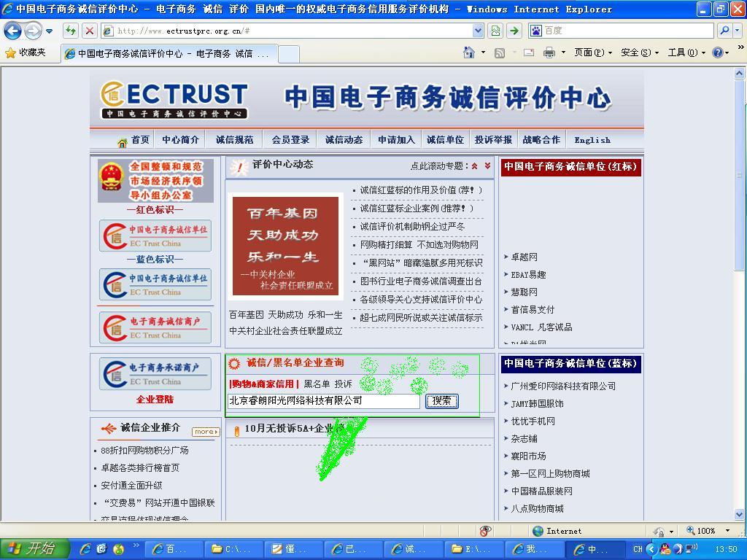This screenshot has width=747, height=560.
Task: Click the privacy report icon in status bar
Action: coord(485,531)
